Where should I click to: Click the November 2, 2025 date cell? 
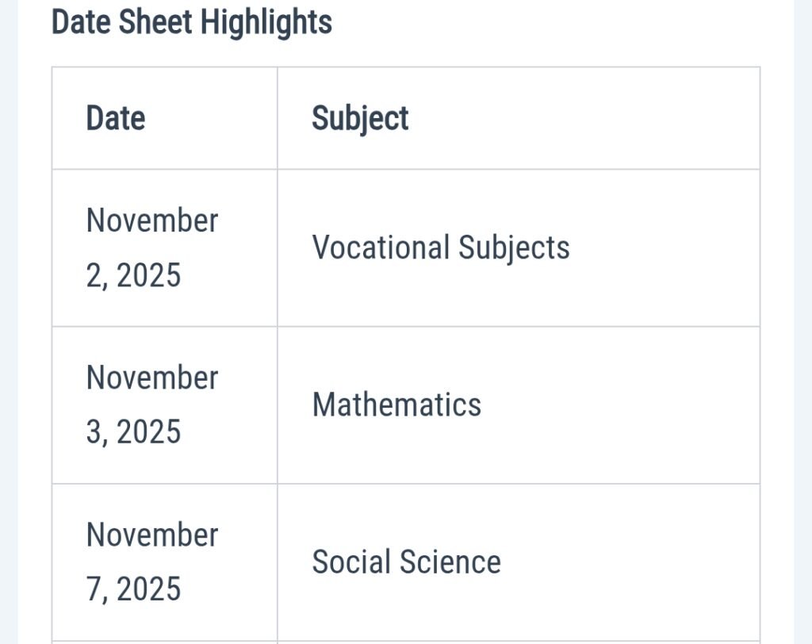pyautogui.click(x=151, y=247)
